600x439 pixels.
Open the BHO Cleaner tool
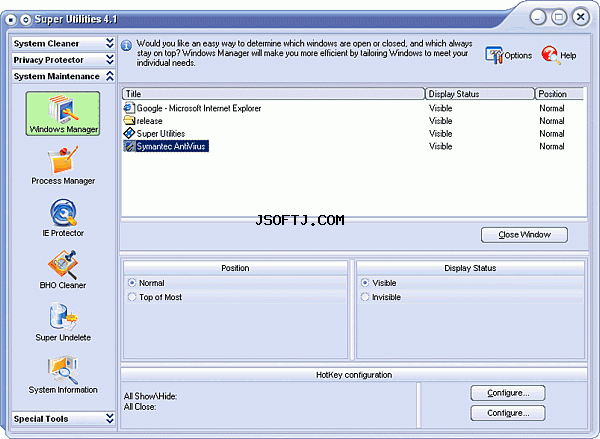pos(63,269)
